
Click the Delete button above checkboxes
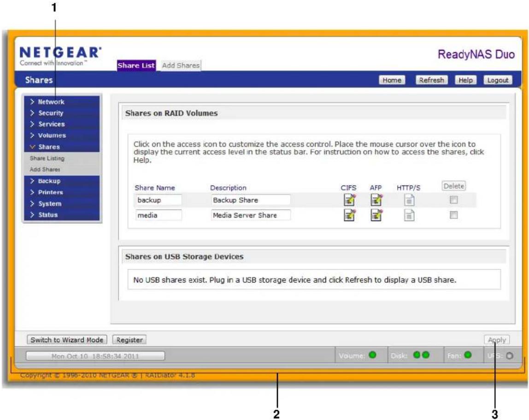coord(454,186)
